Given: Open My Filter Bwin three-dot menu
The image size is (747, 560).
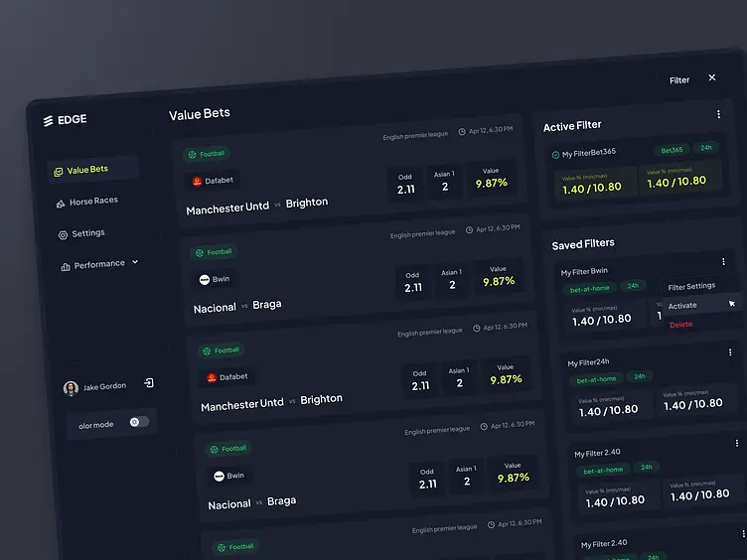Looking at the screenshot, I should (x=723, y=262).
